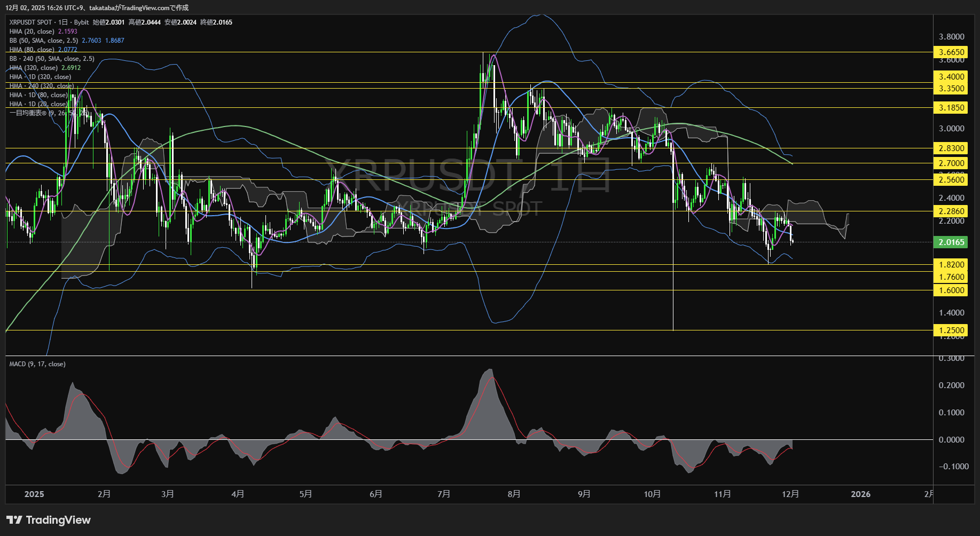Select the HMA・1D (320, close) legend entry
This screenshot has width=980, height=536.
pos(40,76)
